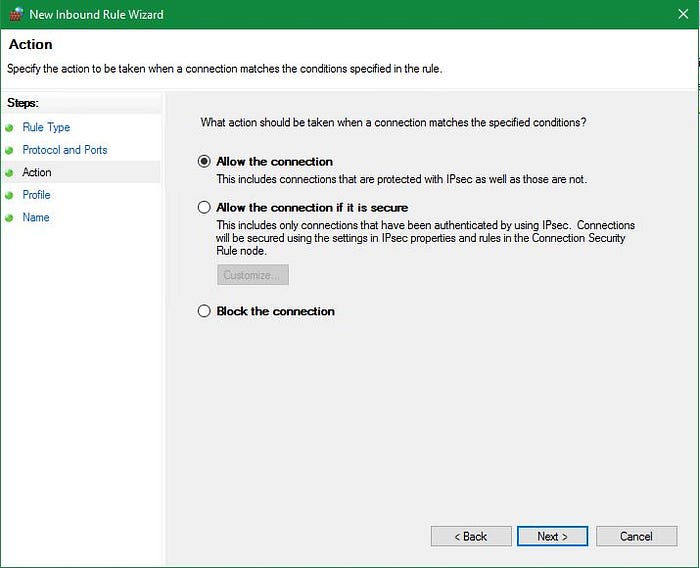Go to Protocol and Ports step

pyautogui.click(x=65, y=150)
